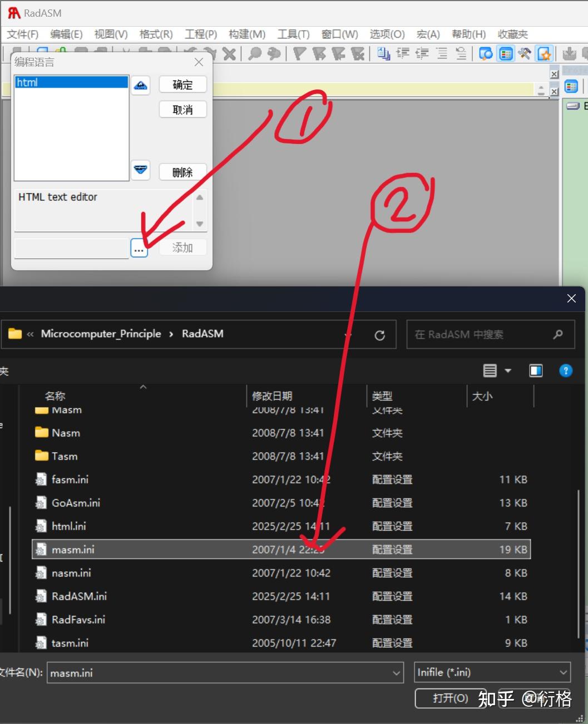Click the move-up arrow icon beside html list
Viewport: 588px width, 724px height.
click(141, 85)
